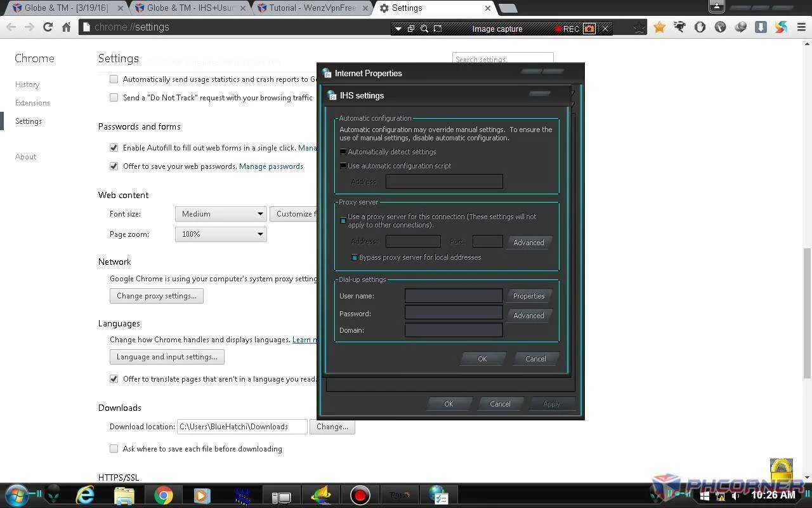Open Extensions in Chrome sidebar
This screenshot has height=508, width=812.
coord(32,103)
